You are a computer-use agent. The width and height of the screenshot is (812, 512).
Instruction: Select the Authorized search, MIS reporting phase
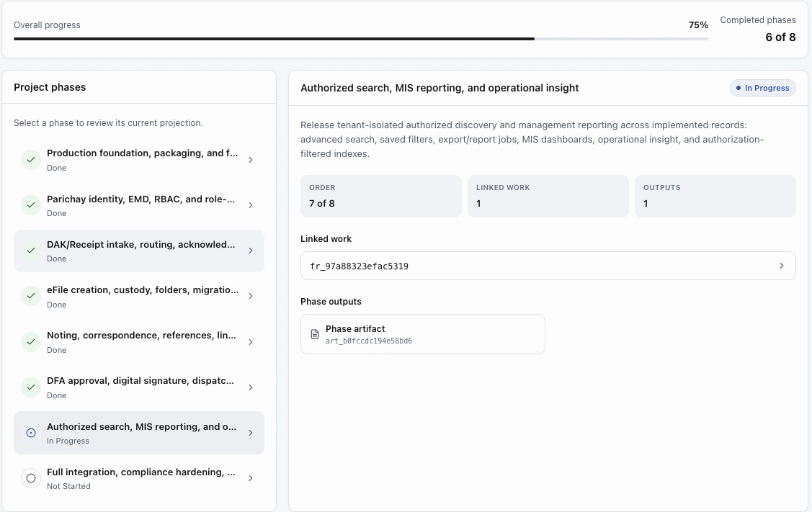(x=139, y=433)
